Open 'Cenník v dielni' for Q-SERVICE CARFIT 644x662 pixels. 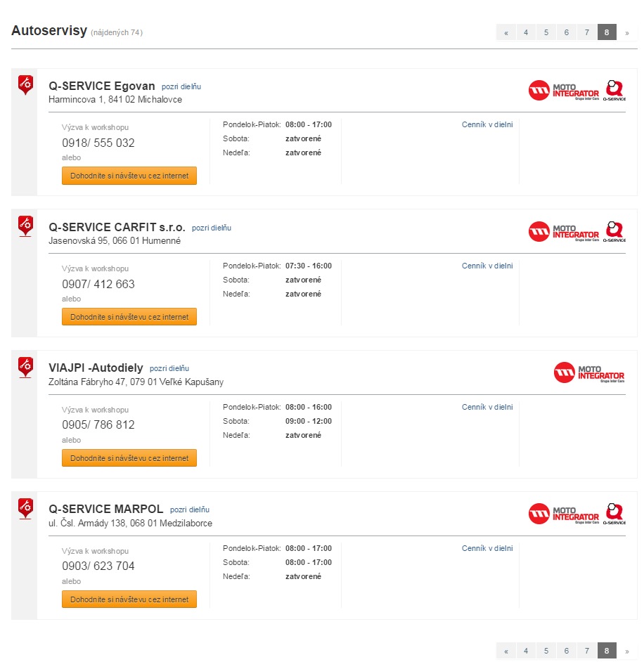tap(487, 266)
